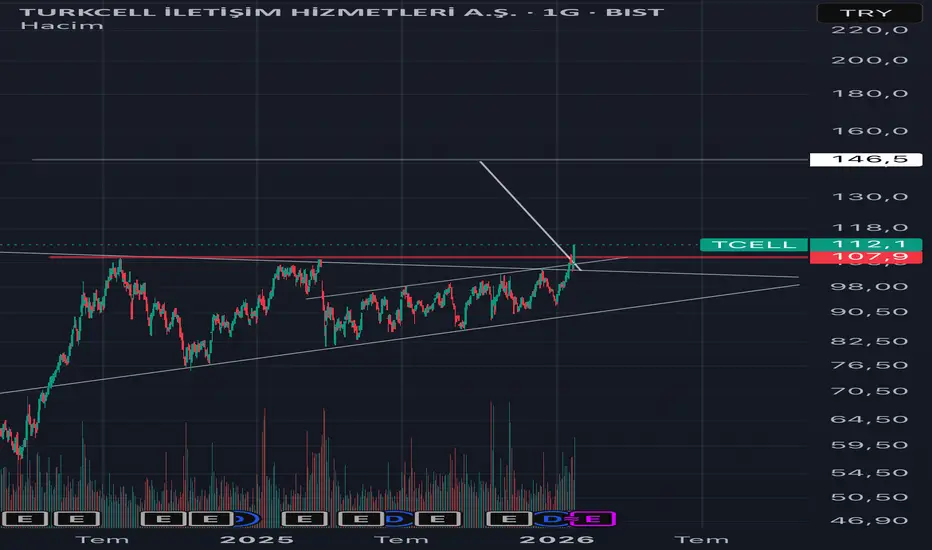The height and width of the screenshot is (550, 932).
Task: Click the 130,0 price axis value
Action: (870, 197)
